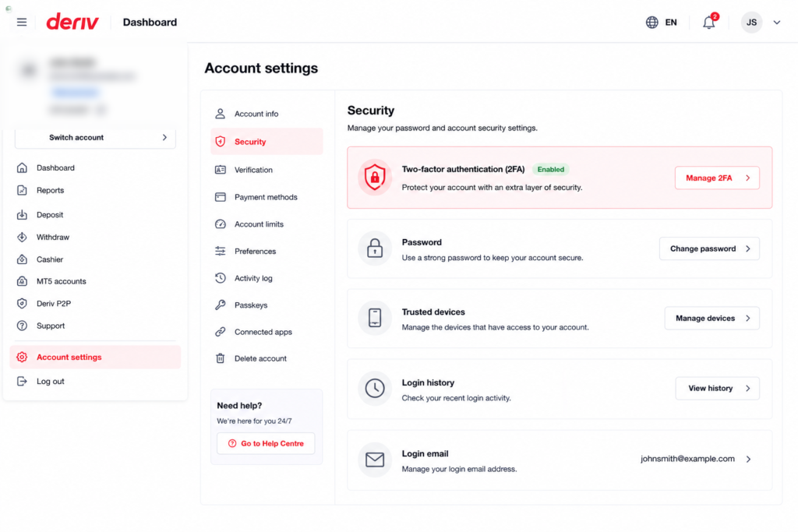This screenshot has width=798, height=532.
Task: Click the Log out icon
Action: [22, 382]
